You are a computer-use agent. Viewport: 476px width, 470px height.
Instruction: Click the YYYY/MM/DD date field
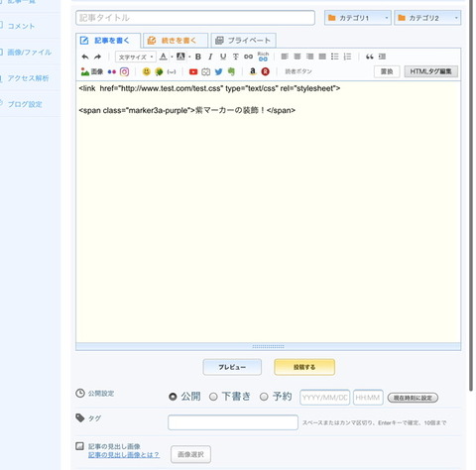(325, 398)
